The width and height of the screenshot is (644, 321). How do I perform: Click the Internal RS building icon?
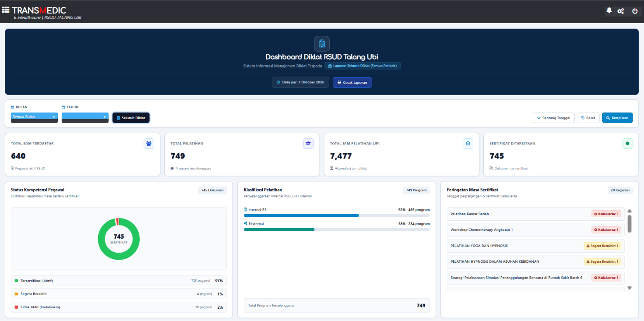coord(246,210)
